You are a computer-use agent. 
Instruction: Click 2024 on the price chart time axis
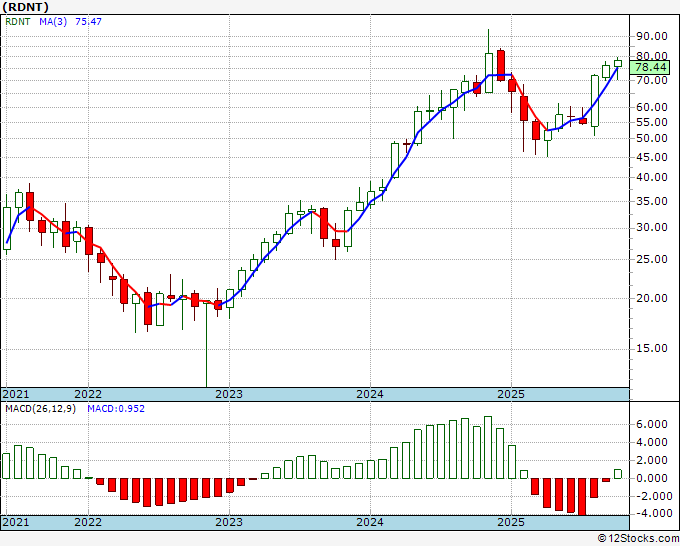(370, 394)
